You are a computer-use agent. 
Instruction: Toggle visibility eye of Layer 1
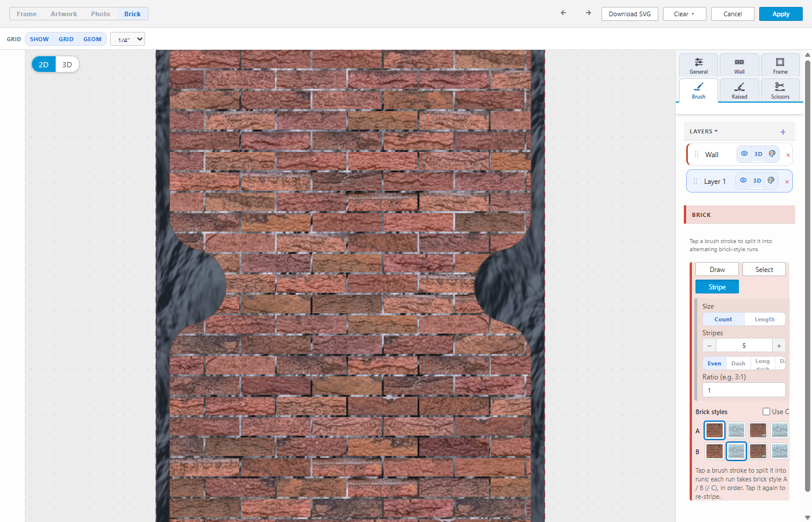(x=743, y=180)
